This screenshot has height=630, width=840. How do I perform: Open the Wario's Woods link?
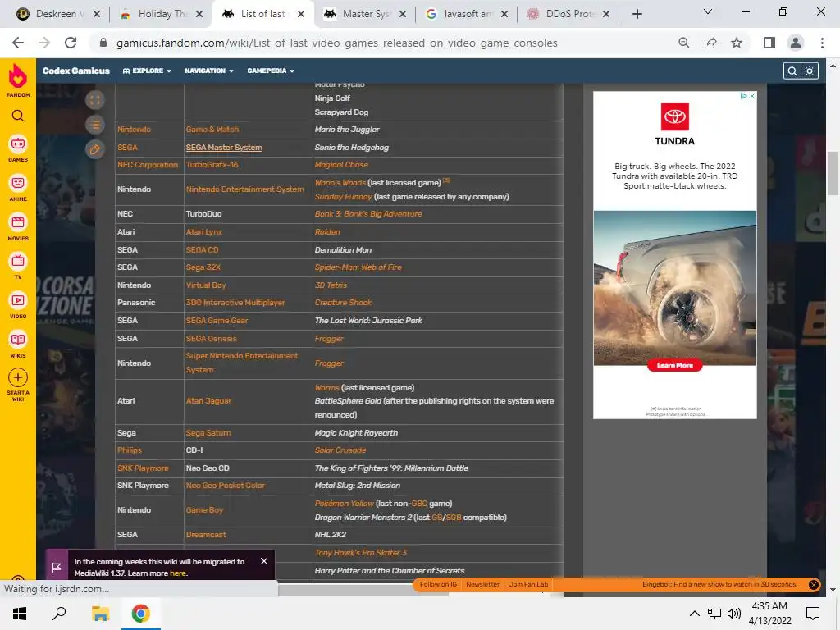[x=340, y=183]
